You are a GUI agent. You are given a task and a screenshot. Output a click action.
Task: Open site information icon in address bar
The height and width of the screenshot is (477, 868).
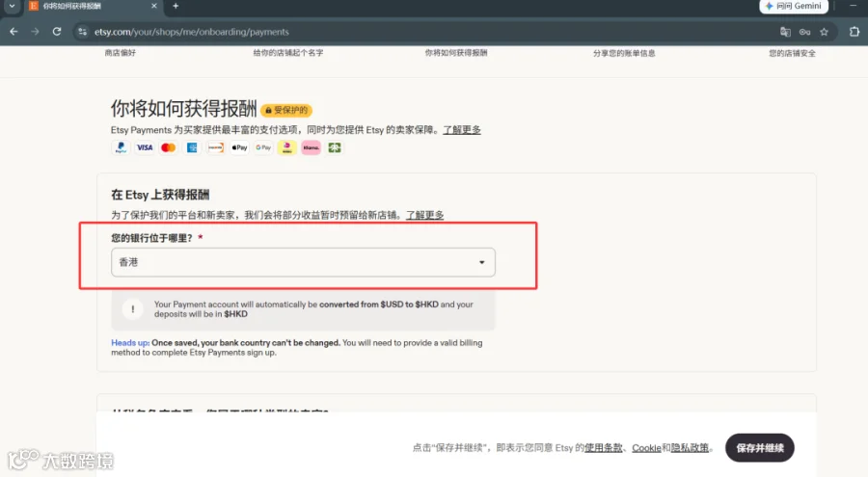pos(83,32)
